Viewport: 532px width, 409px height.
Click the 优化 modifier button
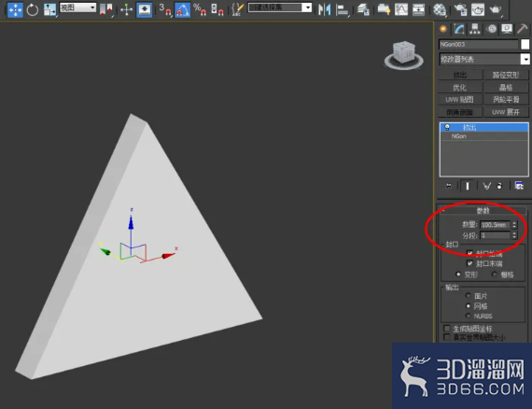click(x=460, y=87)
